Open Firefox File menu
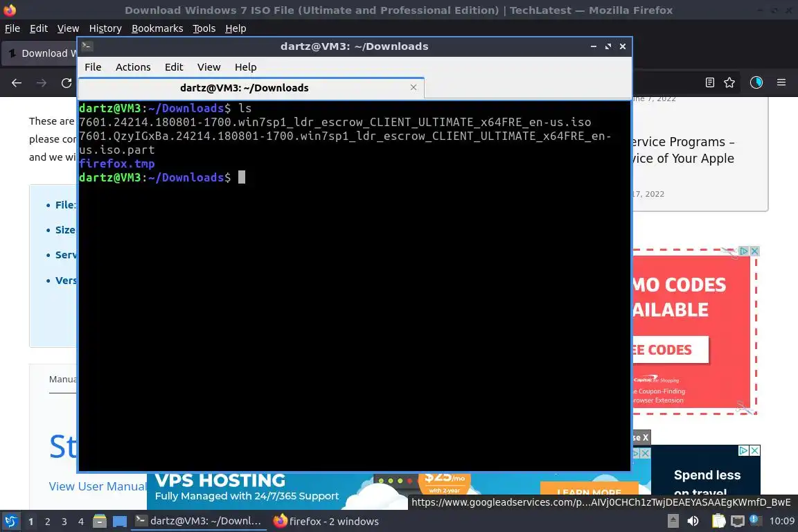798x532 pixels. [x=12, y=28]
